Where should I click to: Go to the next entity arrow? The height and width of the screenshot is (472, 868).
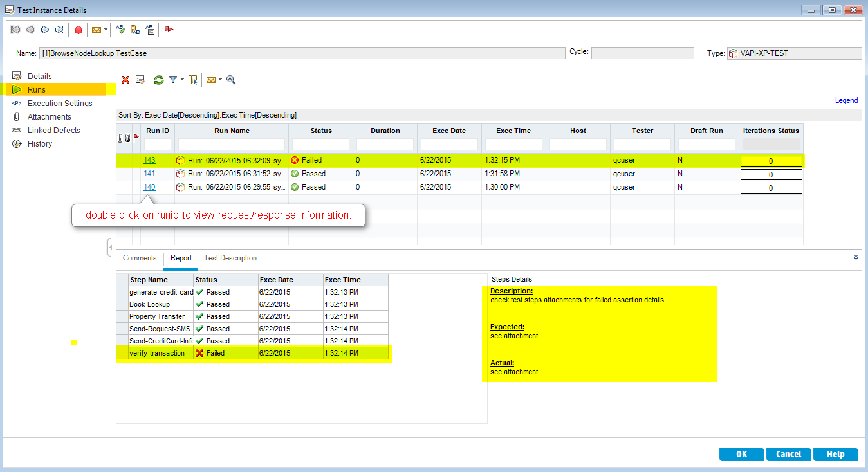[45, 30]
